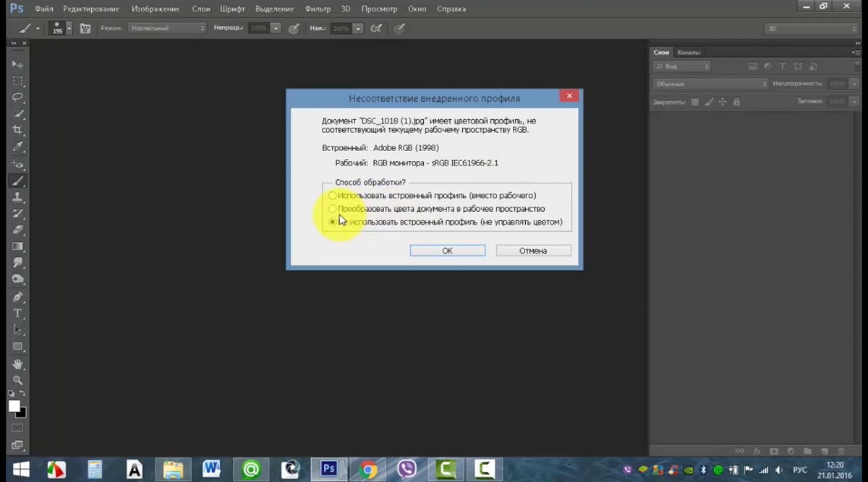868x482 pixels.
Task: Select the Quick Selection tool
Action: point(18,114)
